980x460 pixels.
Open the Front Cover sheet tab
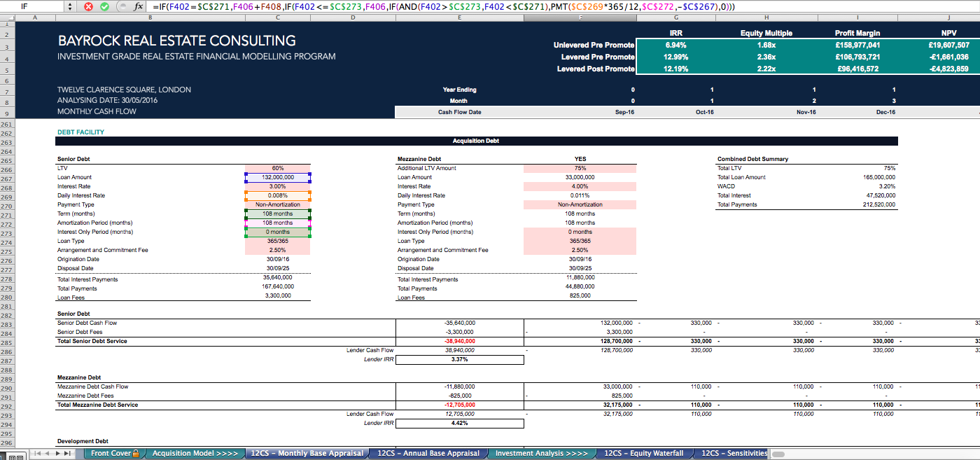click(115, 454)
